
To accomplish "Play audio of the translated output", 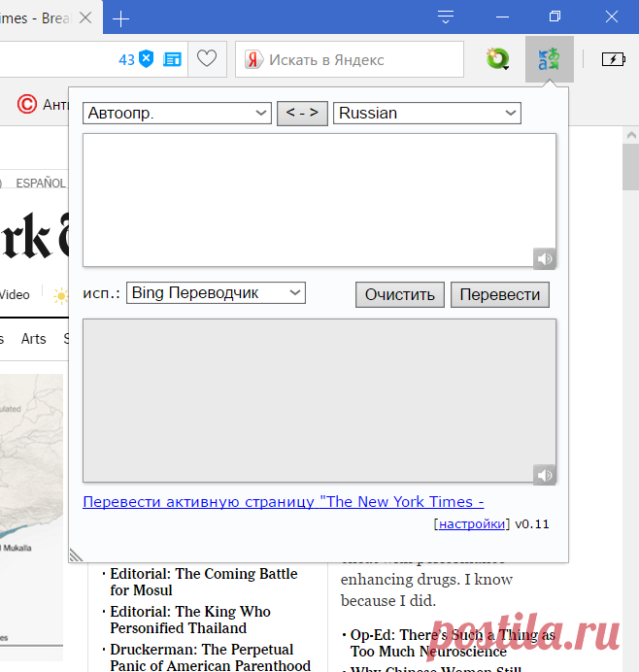I will [544, 474].
